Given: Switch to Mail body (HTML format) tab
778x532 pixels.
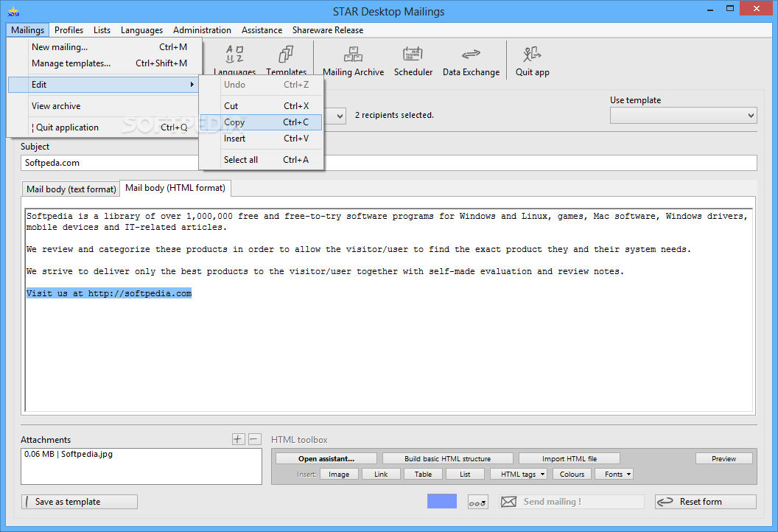Looking at the screenshot, I should click(x=175, y=188).
